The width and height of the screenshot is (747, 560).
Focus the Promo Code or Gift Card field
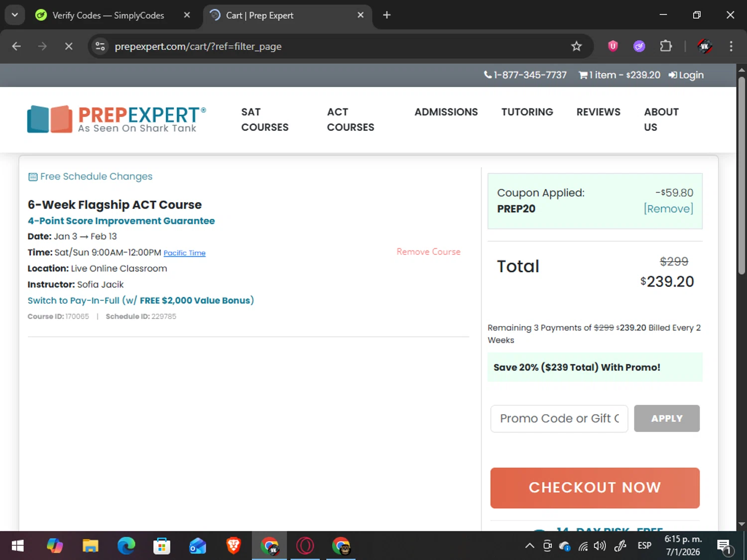click(559, 418)
